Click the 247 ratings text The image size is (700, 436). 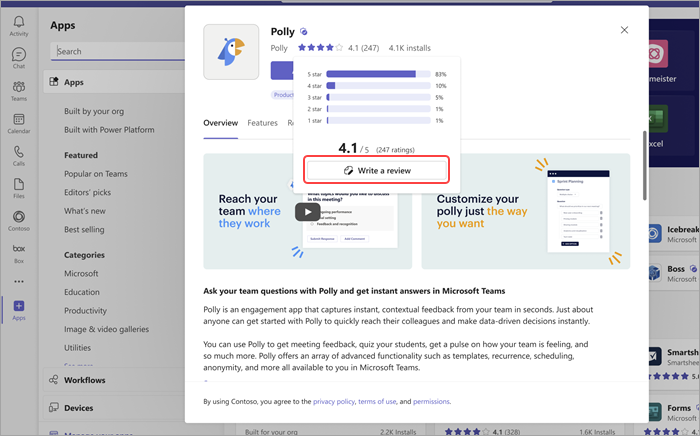[x=395, y=150]
